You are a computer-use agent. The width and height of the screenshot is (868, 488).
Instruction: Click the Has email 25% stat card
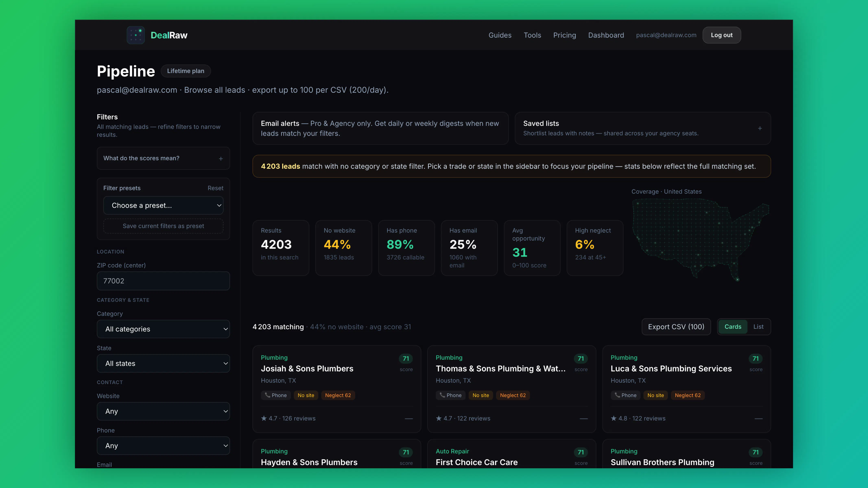[x=469, y=248]
